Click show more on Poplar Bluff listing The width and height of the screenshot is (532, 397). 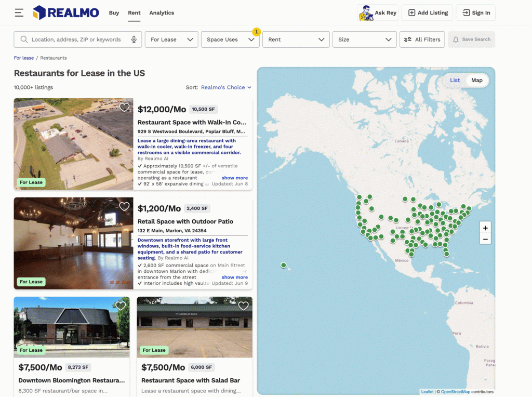point(234,178)
